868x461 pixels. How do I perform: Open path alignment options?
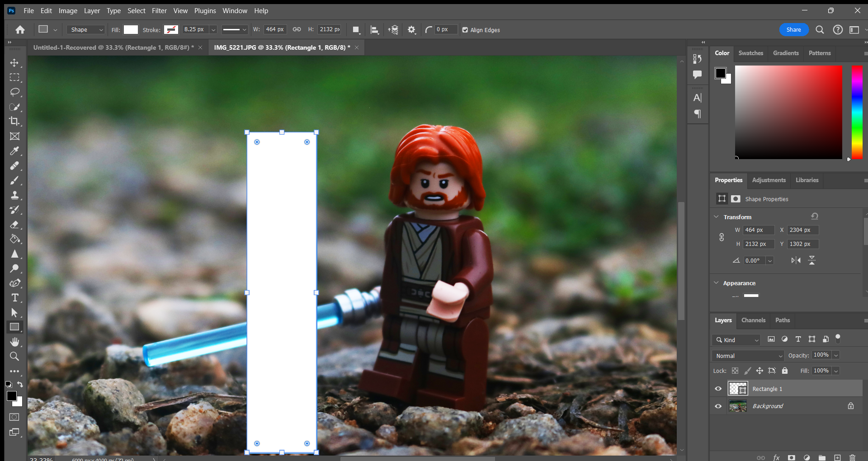[x=374, y=30]
